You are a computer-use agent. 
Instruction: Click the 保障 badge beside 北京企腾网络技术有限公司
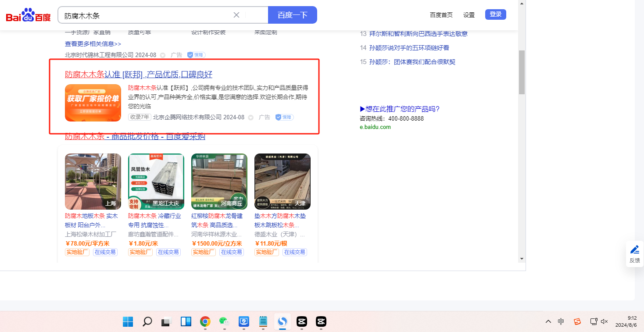click(284, 117)
